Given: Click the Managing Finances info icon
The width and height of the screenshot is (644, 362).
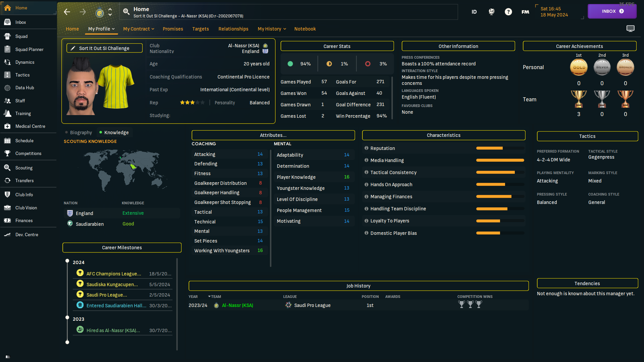Looking at the screenshot, I should pyautogui.click(x=366, y=196).
